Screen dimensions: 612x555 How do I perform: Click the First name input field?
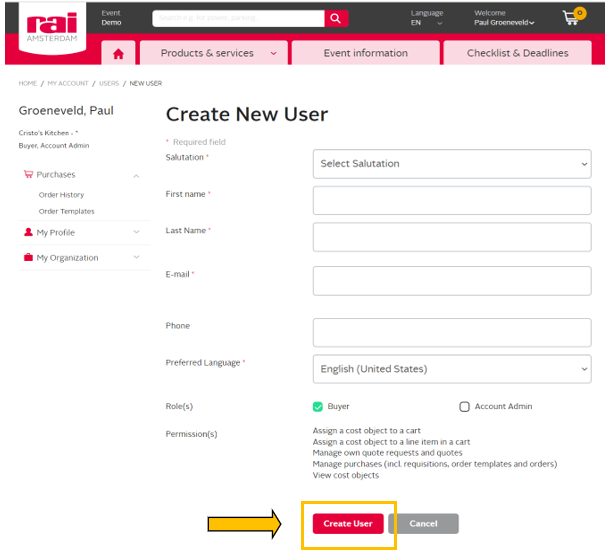pos(452,200)
